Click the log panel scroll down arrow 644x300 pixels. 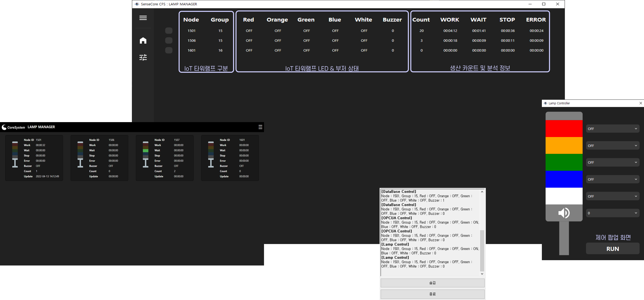point(482,274)
